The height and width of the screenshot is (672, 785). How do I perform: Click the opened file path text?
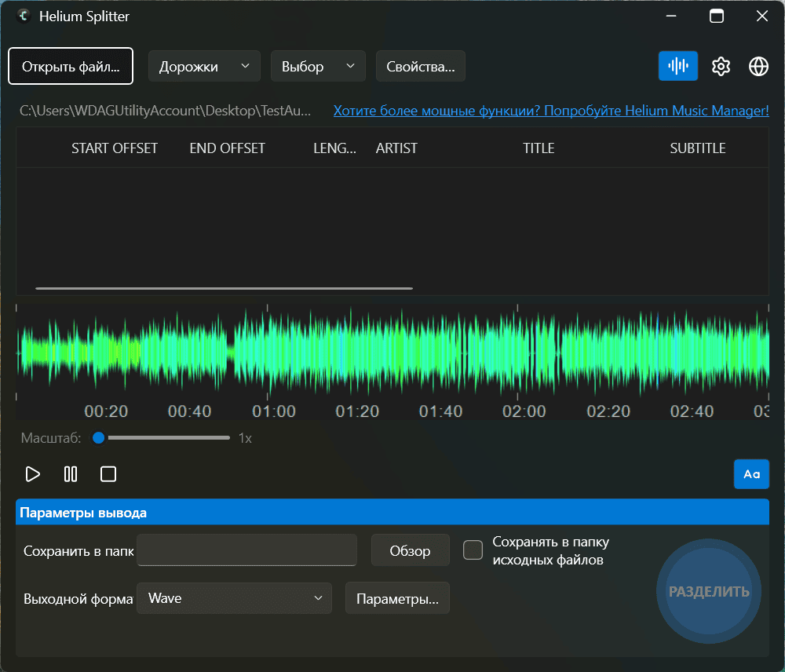pos(165,111)
